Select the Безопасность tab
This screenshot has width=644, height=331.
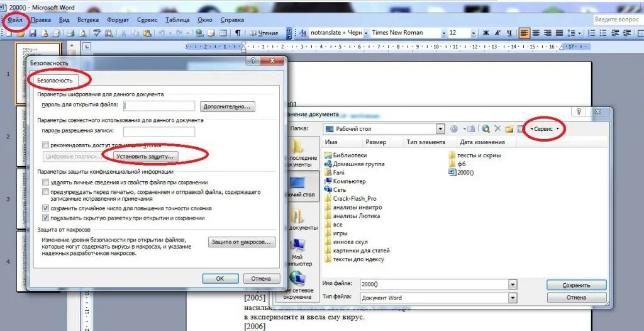[55, 81]
